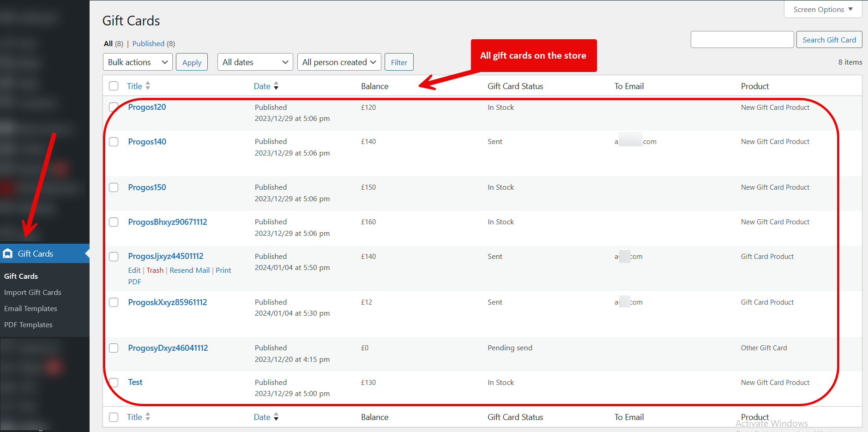Focus the gift card search field
The height and width of the screenshot is (432, 868).
click(x=742, y=40)
